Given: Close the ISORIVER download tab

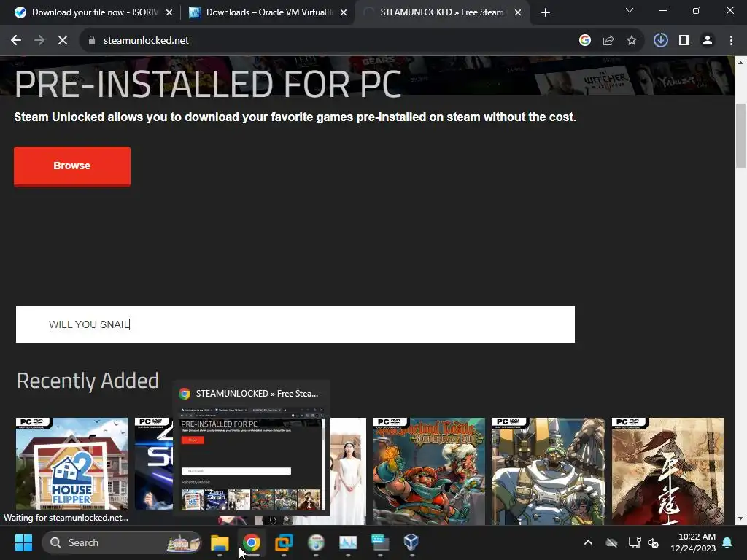Looking at the screenshot, I should [x=169, y=13].
